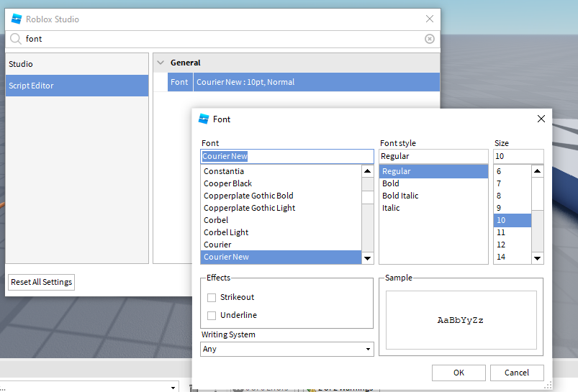The width and height of the screenshot is (578, 392).
Task: Clear the settings search field
Action: click(430, 39)
